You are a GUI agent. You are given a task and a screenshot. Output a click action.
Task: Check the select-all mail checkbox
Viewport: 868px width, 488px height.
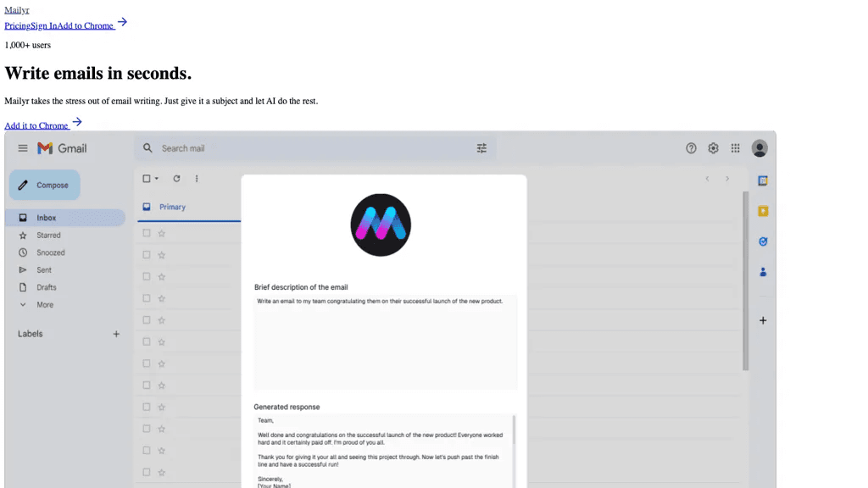click(x=146, y=179)
